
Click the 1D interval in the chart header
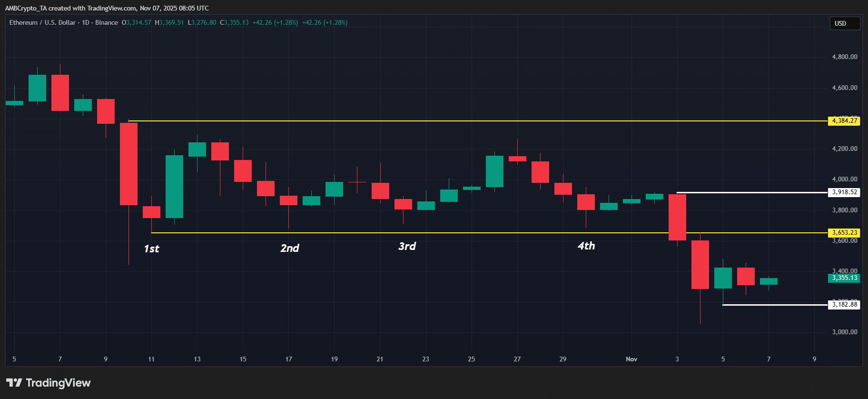tap(86, 22)
